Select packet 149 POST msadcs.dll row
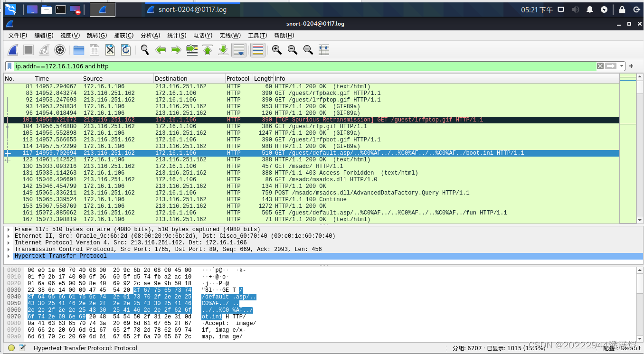 tap(312, 193)
